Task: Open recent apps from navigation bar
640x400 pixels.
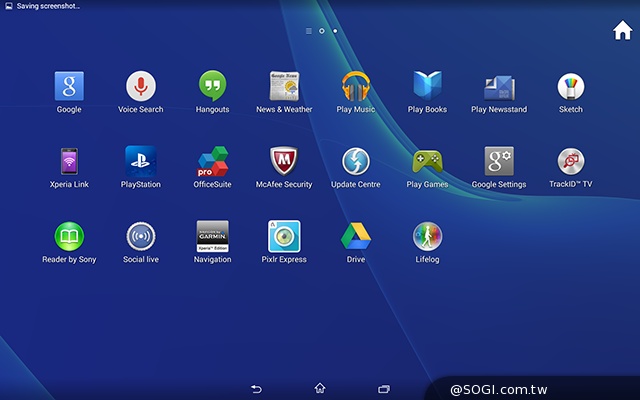Action: tap(384, 389)
